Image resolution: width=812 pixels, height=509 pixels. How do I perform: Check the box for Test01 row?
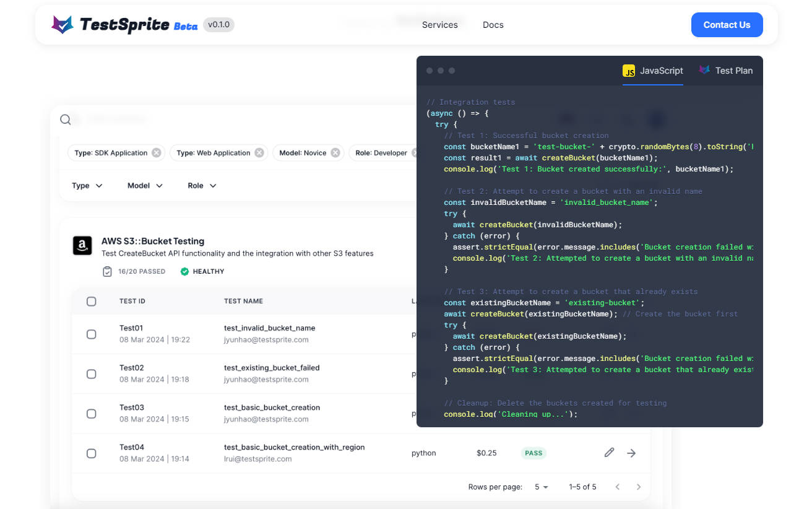(92, 334)
